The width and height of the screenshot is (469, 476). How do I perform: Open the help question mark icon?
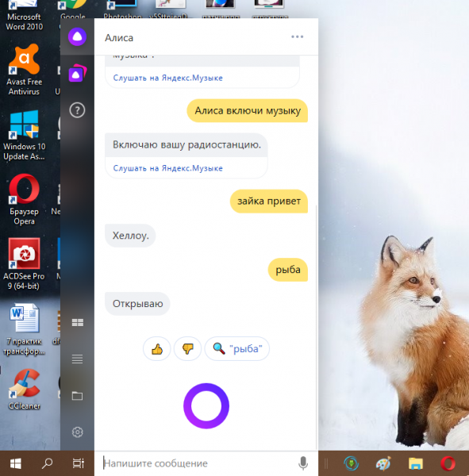[77, 110]
